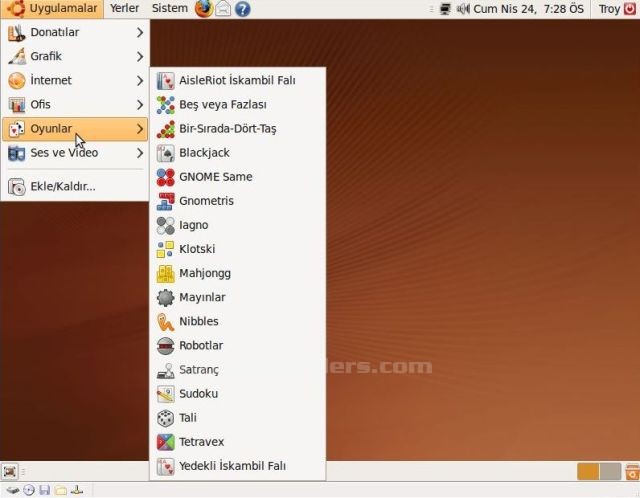This screenshot has height=498, width=640.
Task: Open the mail envelope launcher icon
Action: (x=223, y=9)
